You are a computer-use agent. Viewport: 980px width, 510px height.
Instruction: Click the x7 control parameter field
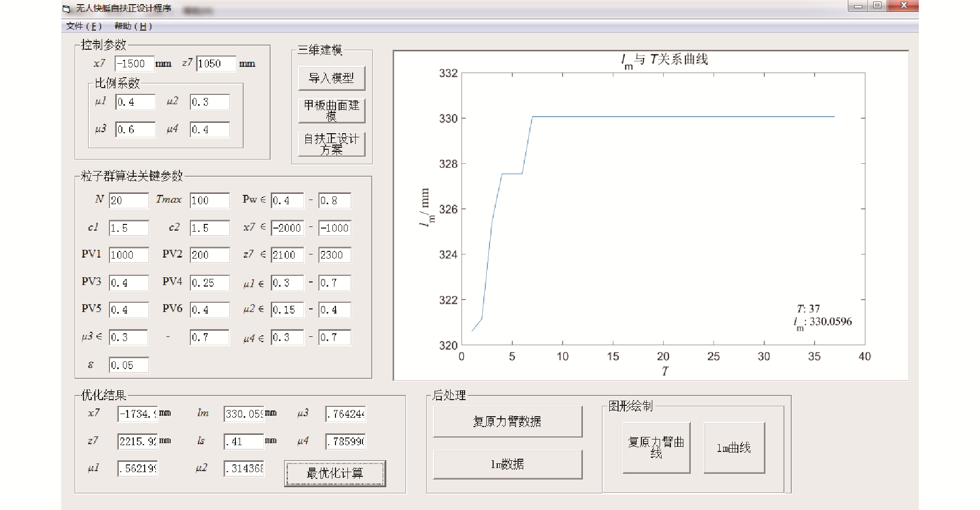(x=134, y=64)
